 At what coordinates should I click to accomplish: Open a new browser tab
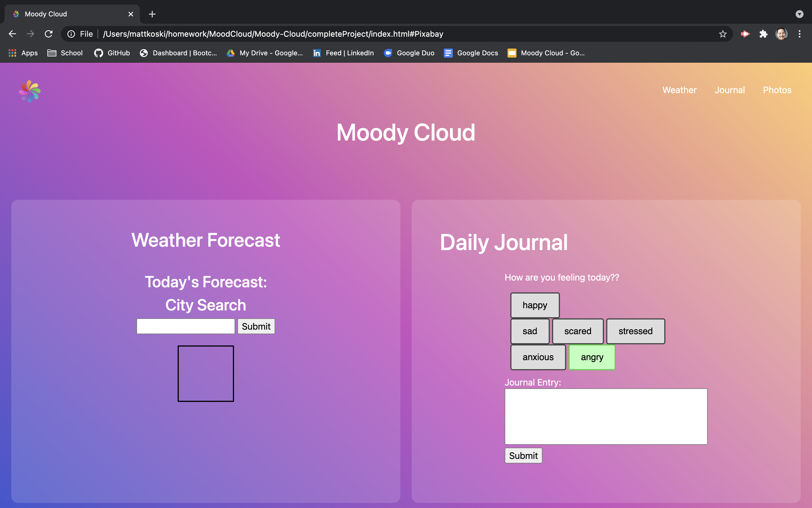click(152, 14)
